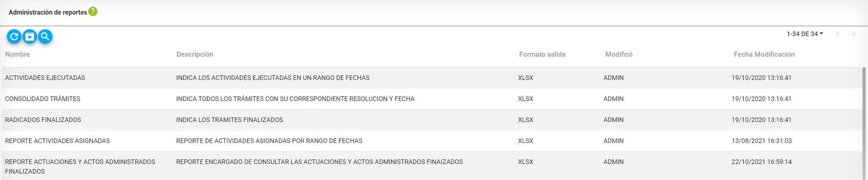The width and height of the screenshot is (868, 180).
Task: Expand the 1-34 DE 34 pagination dropdown
Action: [x=804, y=34]
